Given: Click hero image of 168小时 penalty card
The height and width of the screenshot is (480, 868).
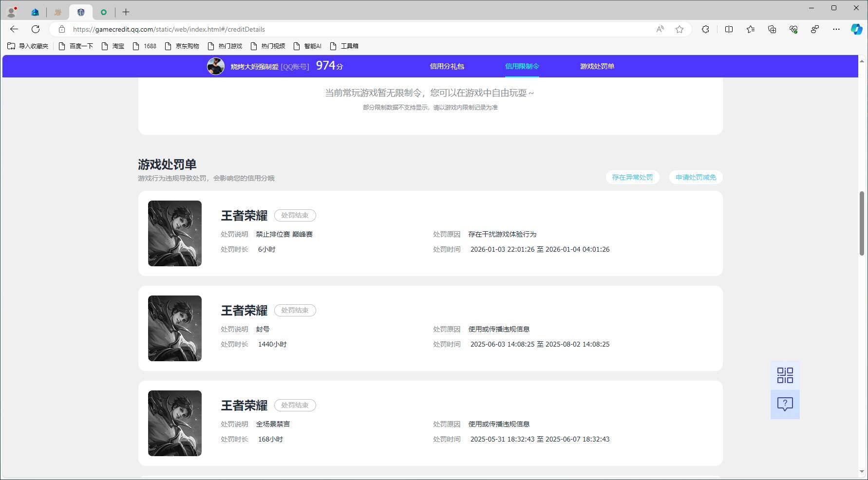Looking at the screenshot, I should point(175,423).
